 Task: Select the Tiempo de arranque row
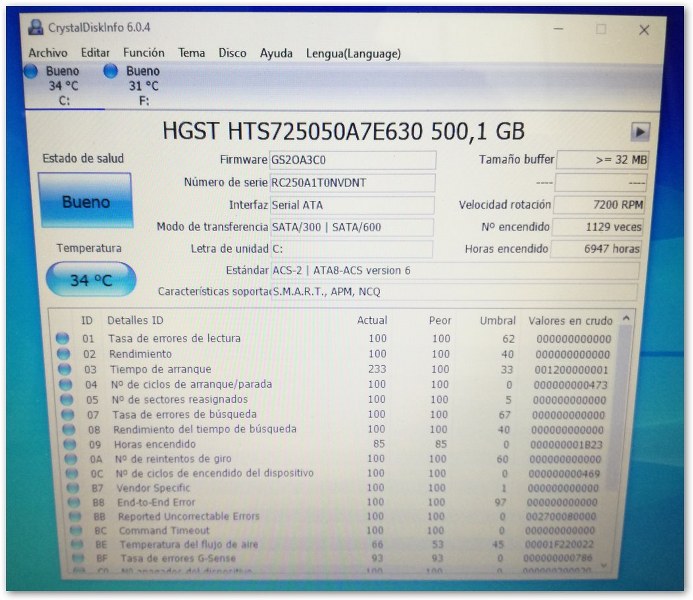coord(335,369)
